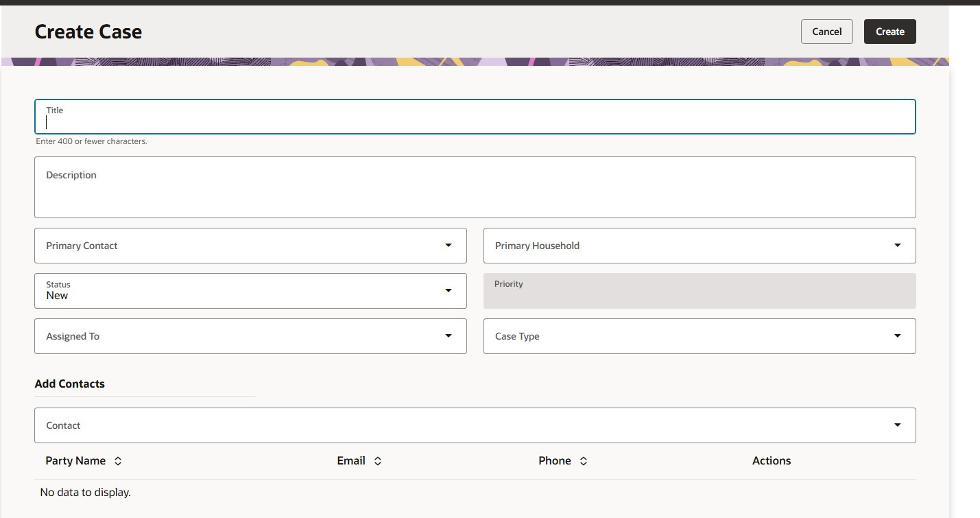Click the Create button
The image size is (980, 518).
889,31
